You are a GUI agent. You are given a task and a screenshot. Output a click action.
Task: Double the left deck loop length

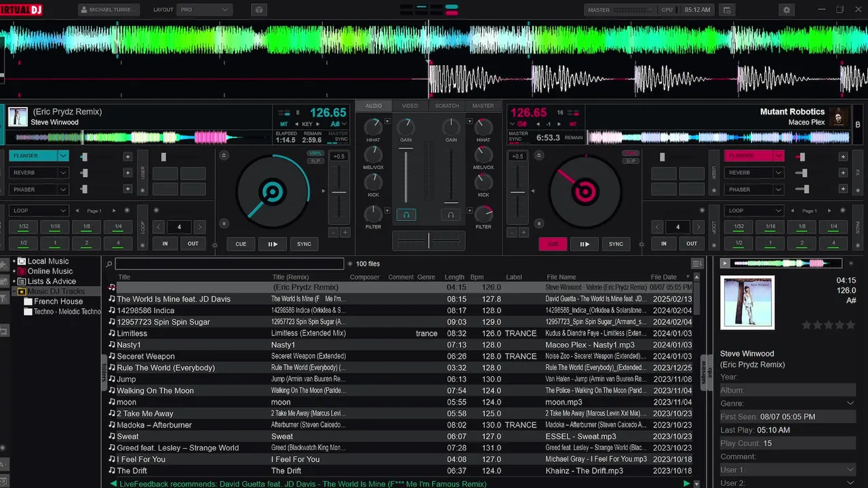(199, 227)
